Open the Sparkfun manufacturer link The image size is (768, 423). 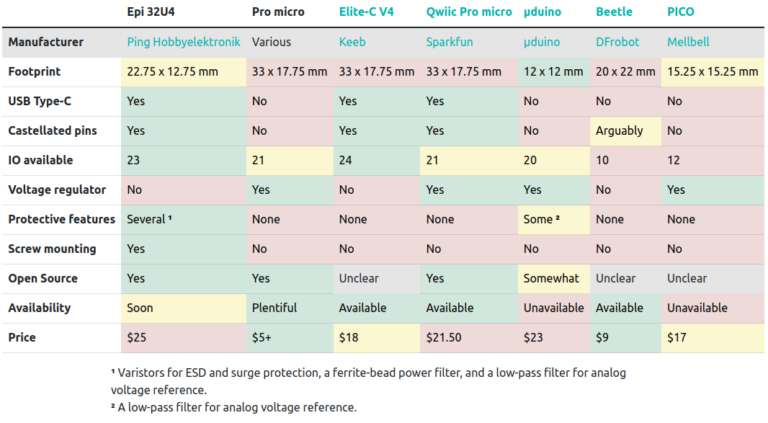click(450, 43)
